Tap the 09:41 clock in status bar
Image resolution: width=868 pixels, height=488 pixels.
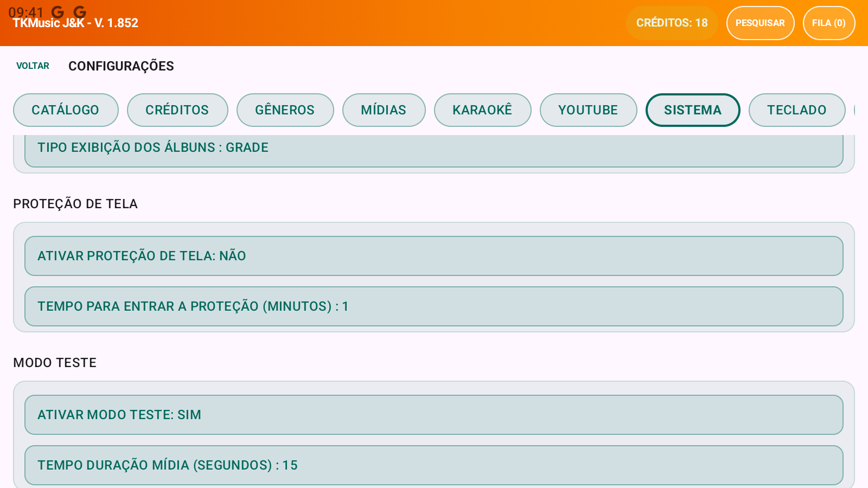(25, 11)
